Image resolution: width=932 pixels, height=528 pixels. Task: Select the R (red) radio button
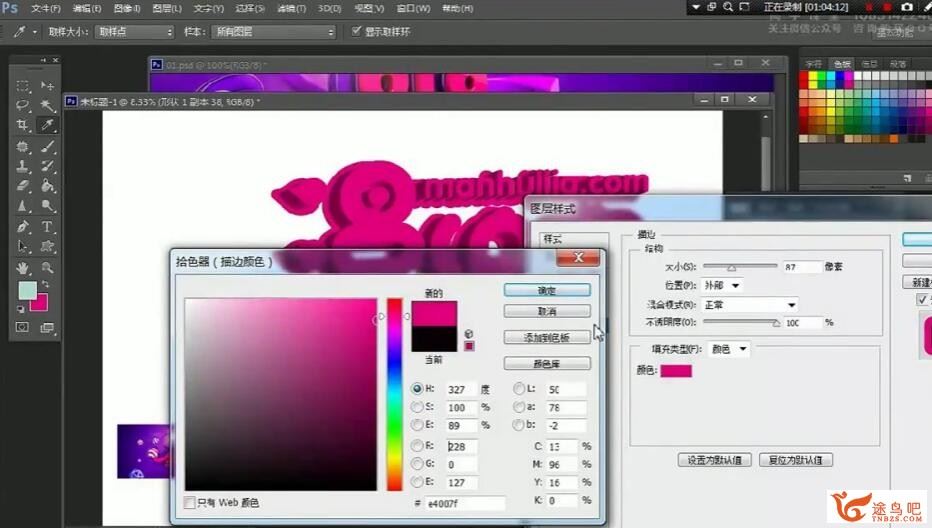pos(417,445)
